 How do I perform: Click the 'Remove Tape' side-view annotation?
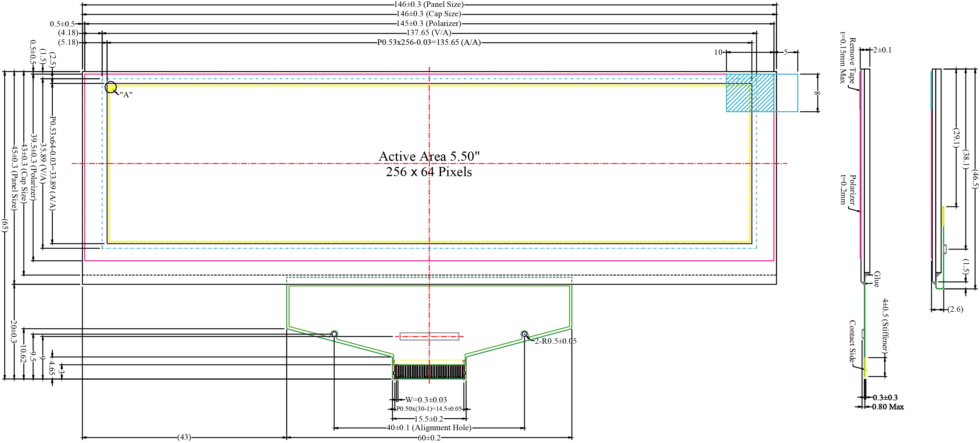(x=853, y=61)
